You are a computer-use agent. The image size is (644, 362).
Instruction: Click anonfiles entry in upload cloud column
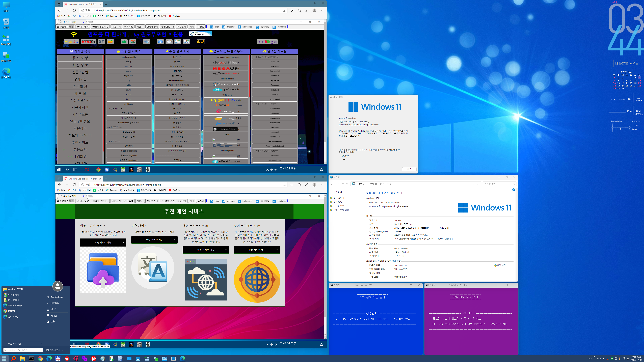pos(226,129)
